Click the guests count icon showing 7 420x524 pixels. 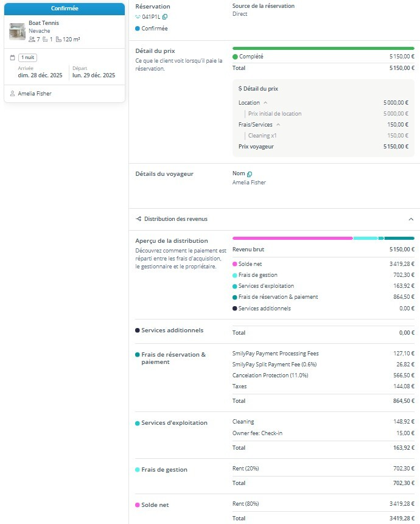pyautogui.click(x=32, y=39)
